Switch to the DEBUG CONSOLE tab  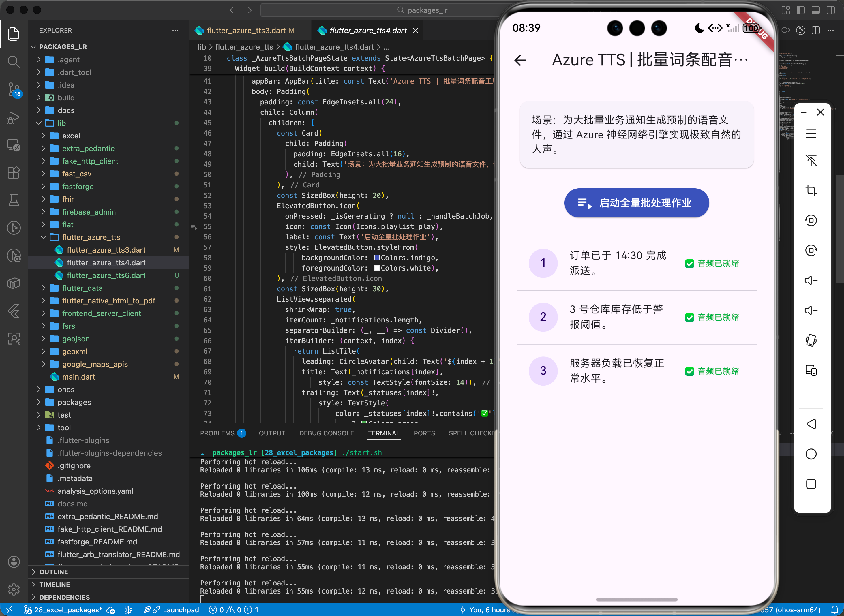coord(326,433)
